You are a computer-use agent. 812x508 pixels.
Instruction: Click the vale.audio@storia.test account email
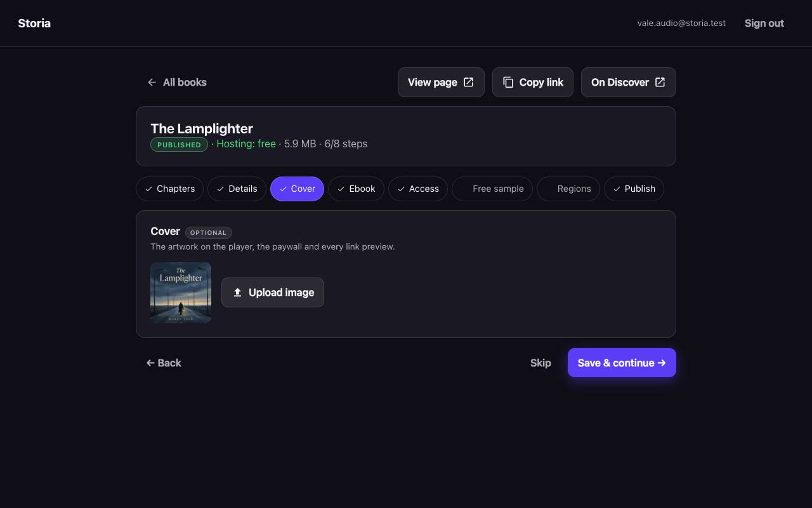681,23
